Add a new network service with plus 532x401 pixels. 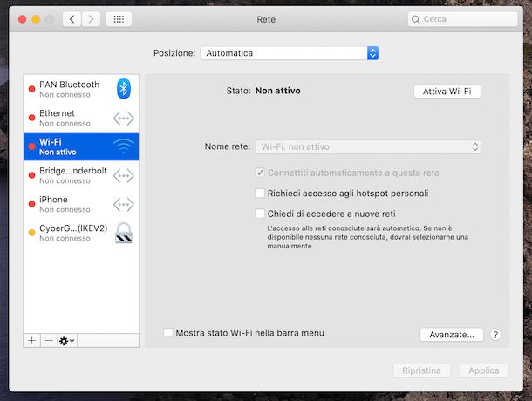32,341
